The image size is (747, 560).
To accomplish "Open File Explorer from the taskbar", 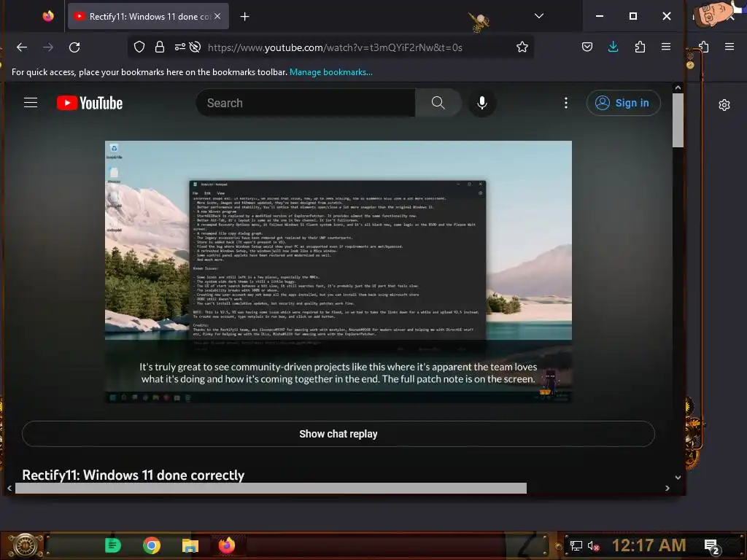I will tap(190, 545).
